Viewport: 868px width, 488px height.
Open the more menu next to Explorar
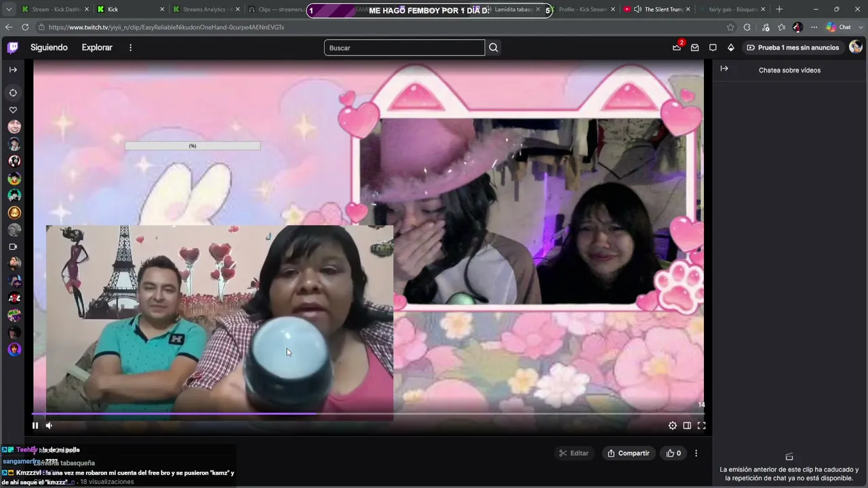point(131,47)
